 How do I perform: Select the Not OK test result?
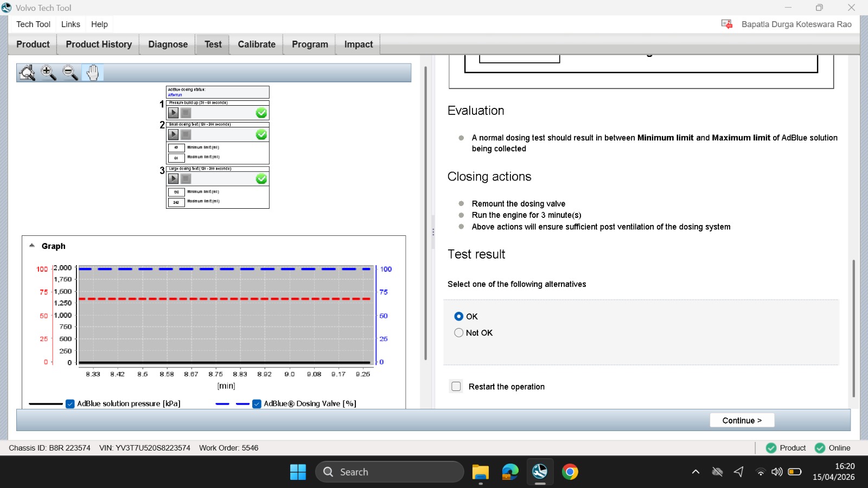(459, 333)
